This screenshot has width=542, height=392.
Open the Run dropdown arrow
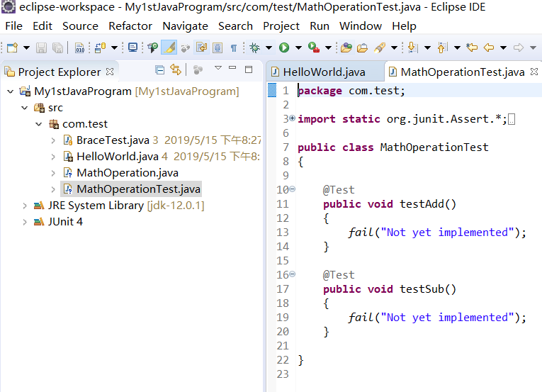[x=298, y=47]
